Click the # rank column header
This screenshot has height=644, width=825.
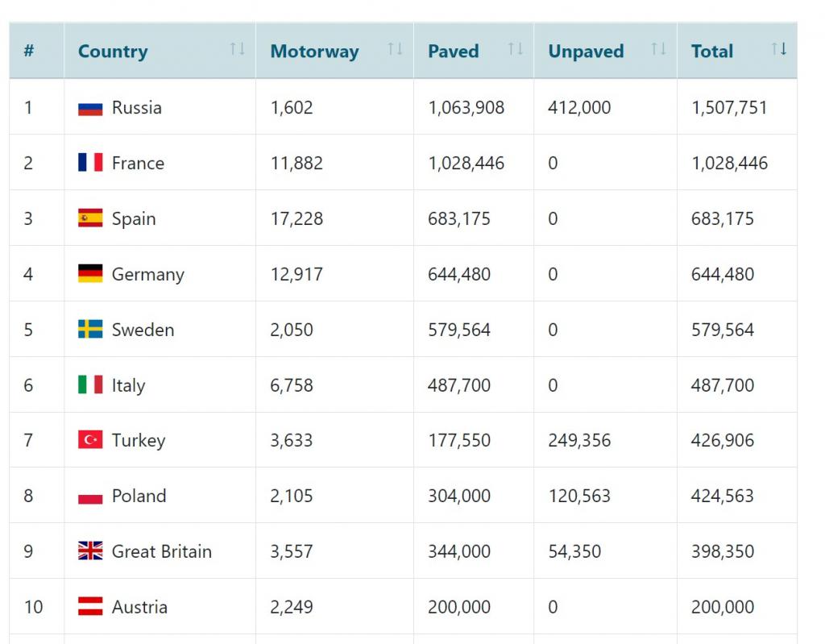29,52
